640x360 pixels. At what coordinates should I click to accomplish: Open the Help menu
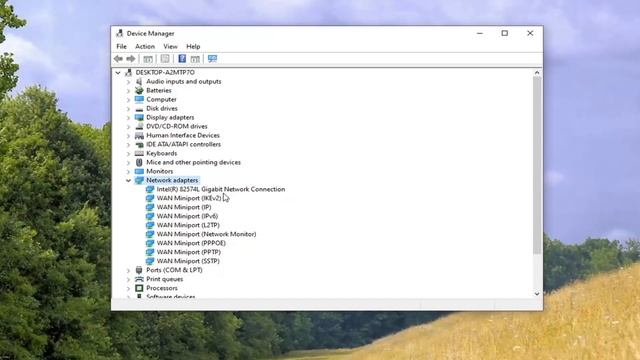click(193, 46)
